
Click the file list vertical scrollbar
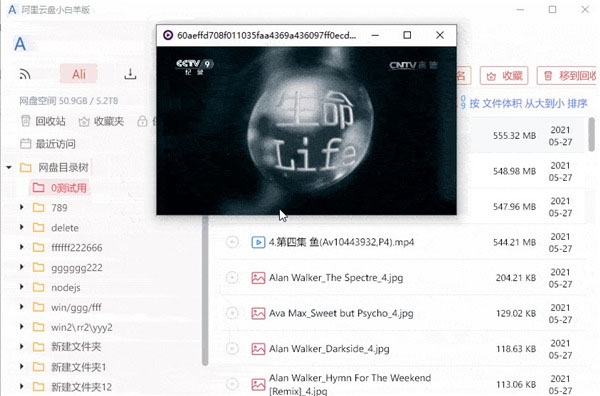click(592, 134)
